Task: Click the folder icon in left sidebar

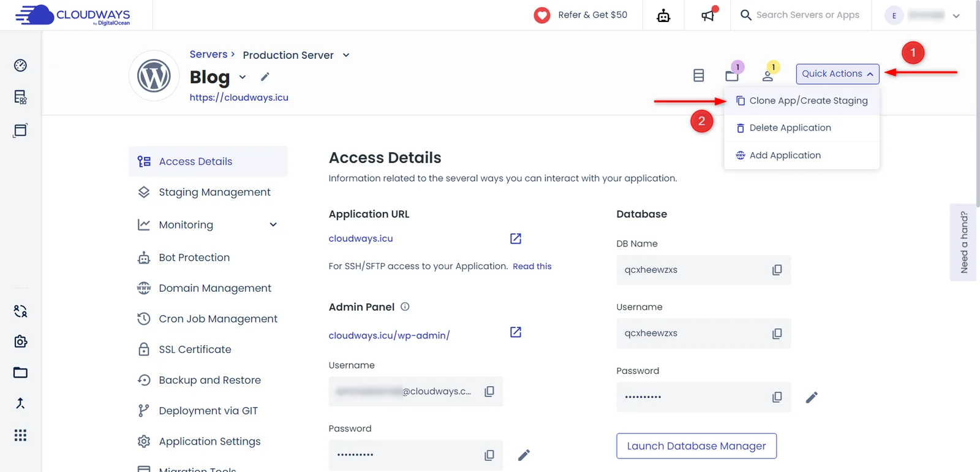Action: click(x=20, y=373)
